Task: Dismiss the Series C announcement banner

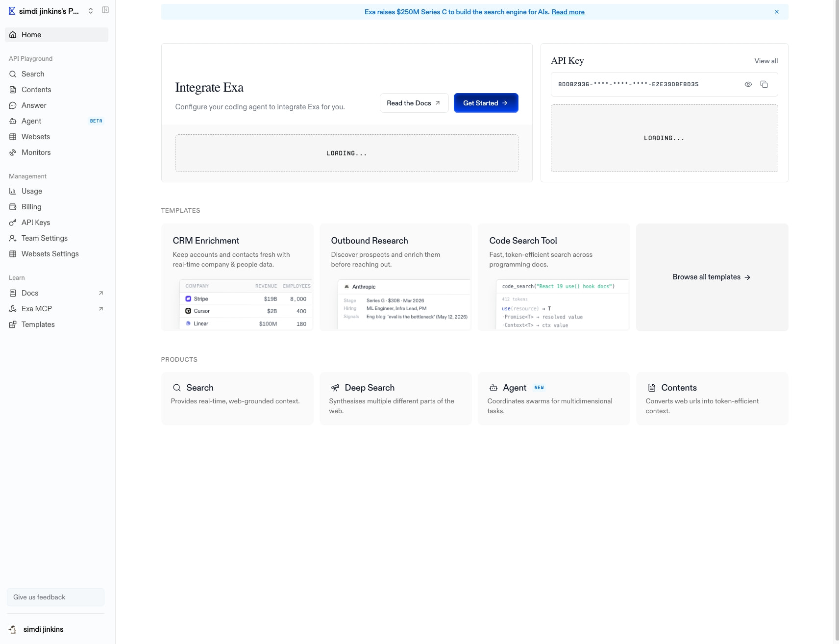Action: tap(777, 12)
